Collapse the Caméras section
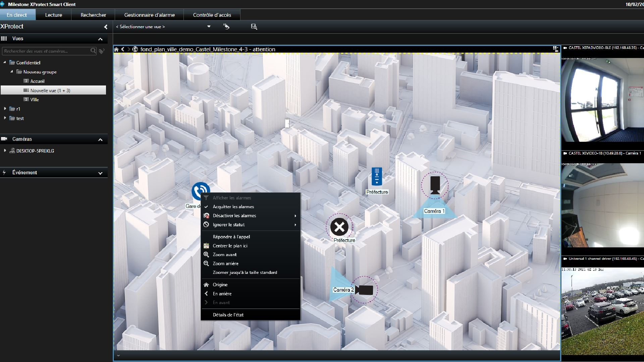Viewport: 644px width, 362px height. pyautogui.click(x=100, y=140)
